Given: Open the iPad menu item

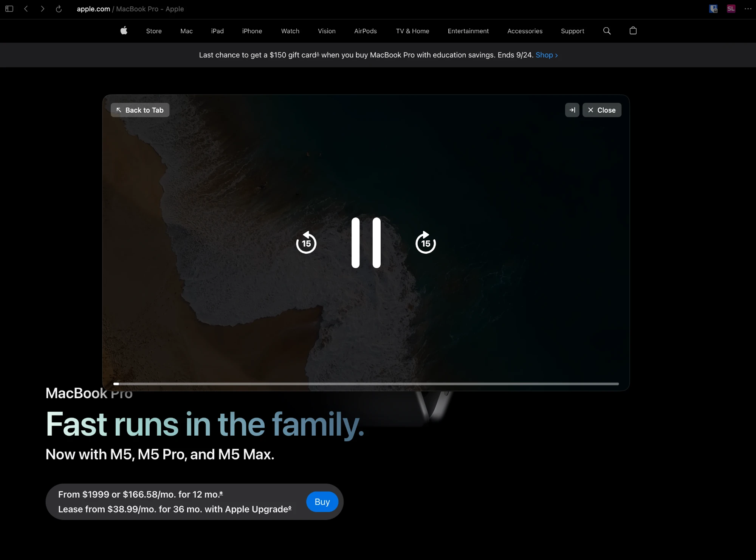Looking at the screenshot, I should (x=217, y=31).
